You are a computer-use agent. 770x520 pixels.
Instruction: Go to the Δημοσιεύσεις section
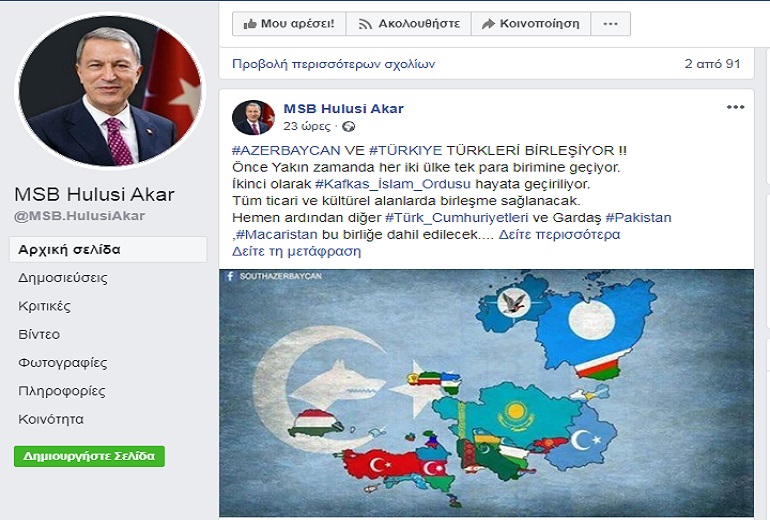(63, 278)
